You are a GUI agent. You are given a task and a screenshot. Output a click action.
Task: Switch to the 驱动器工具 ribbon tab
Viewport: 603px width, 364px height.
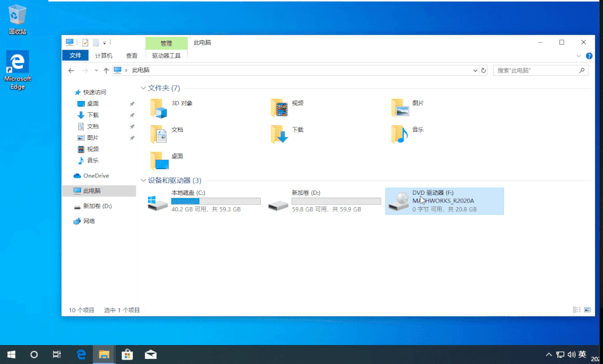tap(166, 56)
